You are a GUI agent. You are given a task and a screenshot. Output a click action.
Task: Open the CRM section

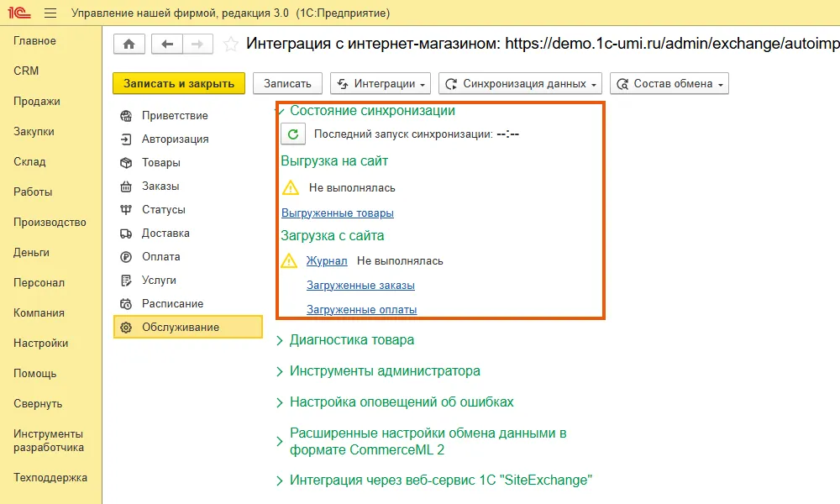coord(26,71)
